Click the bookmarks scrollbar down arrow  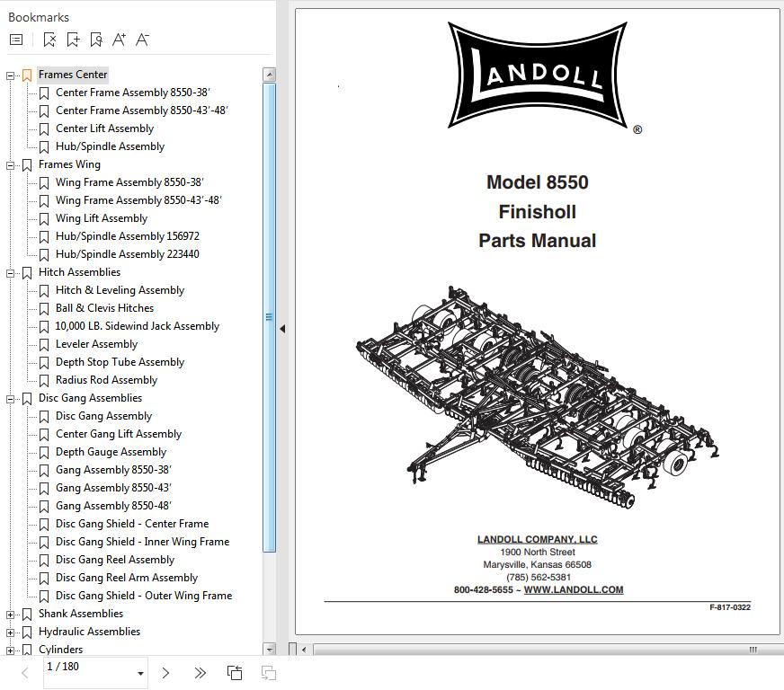pos(269,650)
